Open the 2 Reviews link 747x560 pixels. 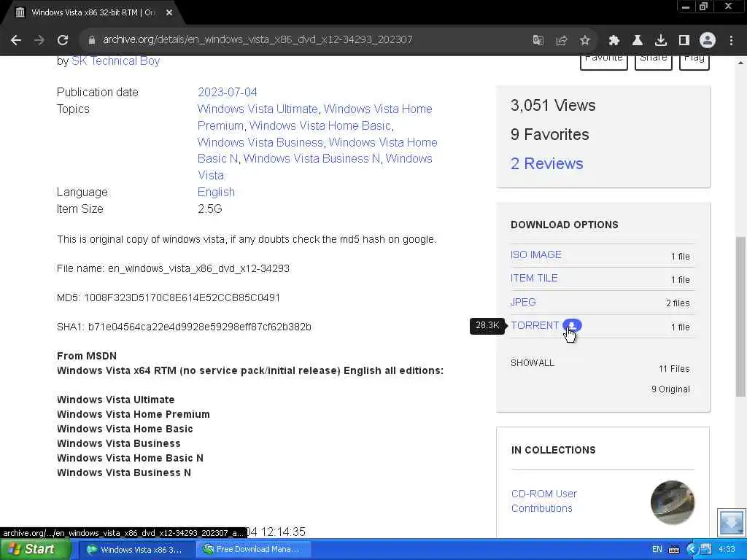tap(547, 163)
